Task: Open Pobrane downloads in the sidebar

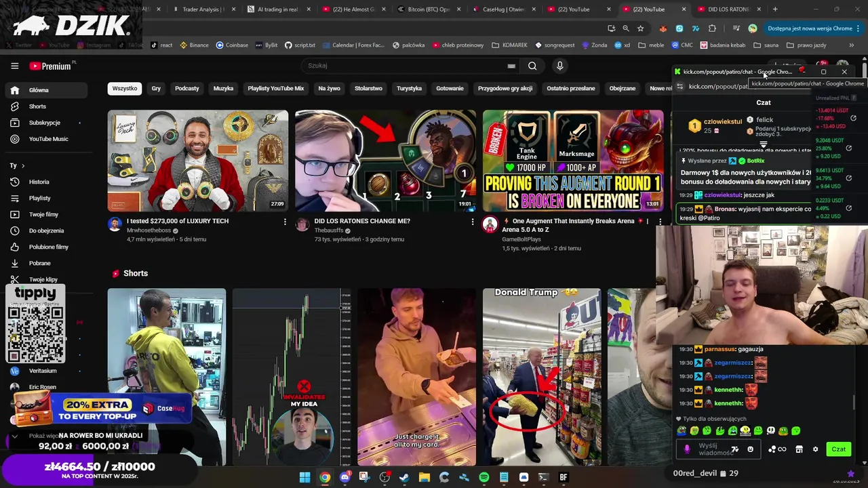Action: 45,263
